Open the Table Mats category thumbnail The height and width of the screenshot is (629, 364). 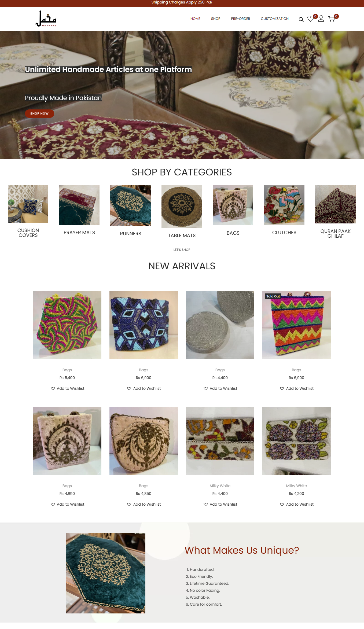pos(182,206)
